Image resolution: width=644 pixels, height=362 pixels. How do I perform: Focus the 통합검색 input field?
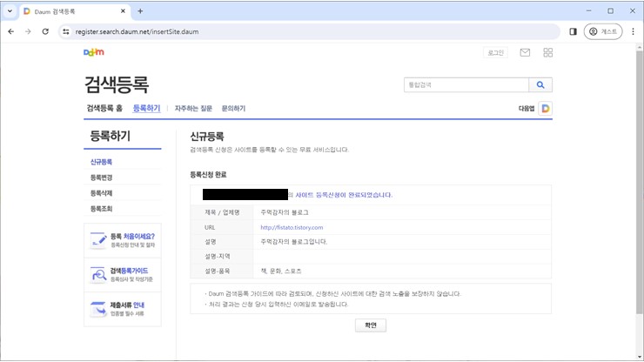point(466,84)
